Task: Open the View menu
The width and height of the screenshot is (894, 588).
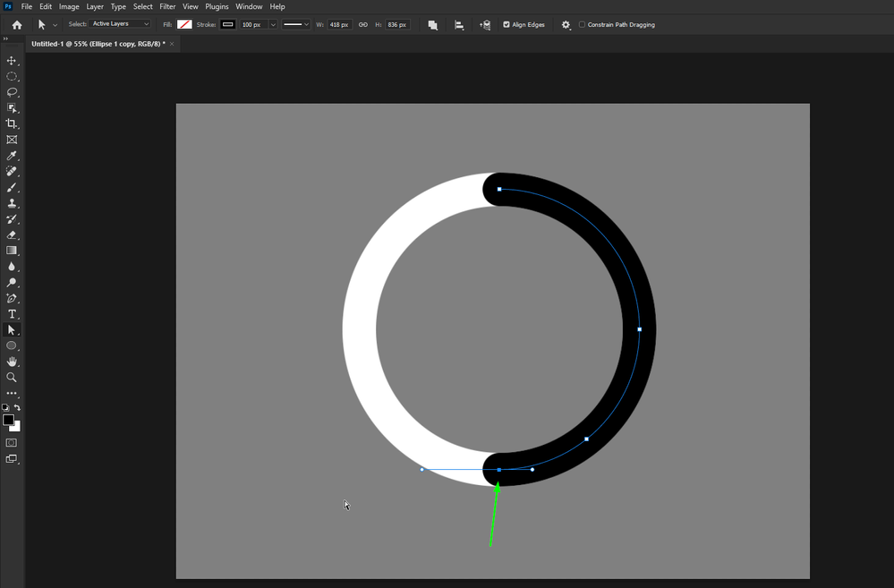Action: point(190,7)
